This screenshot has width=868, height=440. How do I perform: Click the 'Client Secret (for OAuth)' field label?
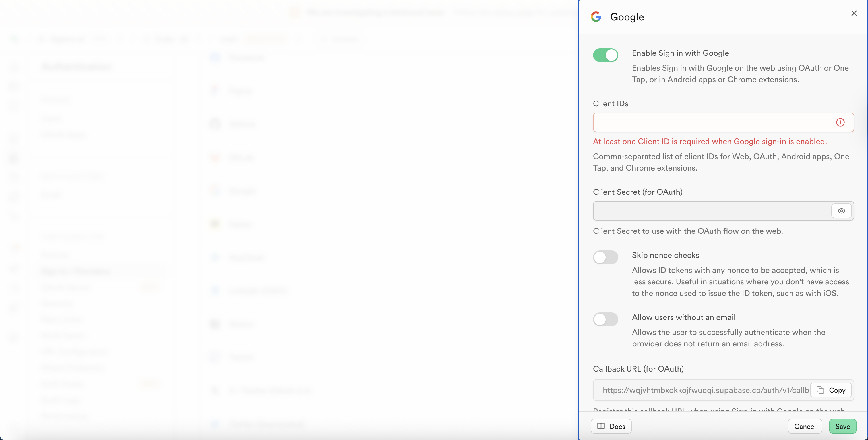pos(638,192)
